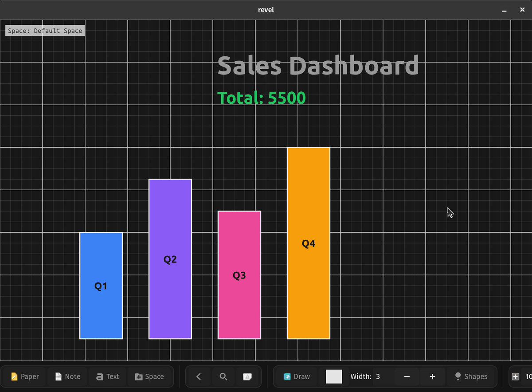Image resolution: width=532 pixels, height=392 pixels.
Task: Decrease stroke width with minus button
Action: pos(407,376)
